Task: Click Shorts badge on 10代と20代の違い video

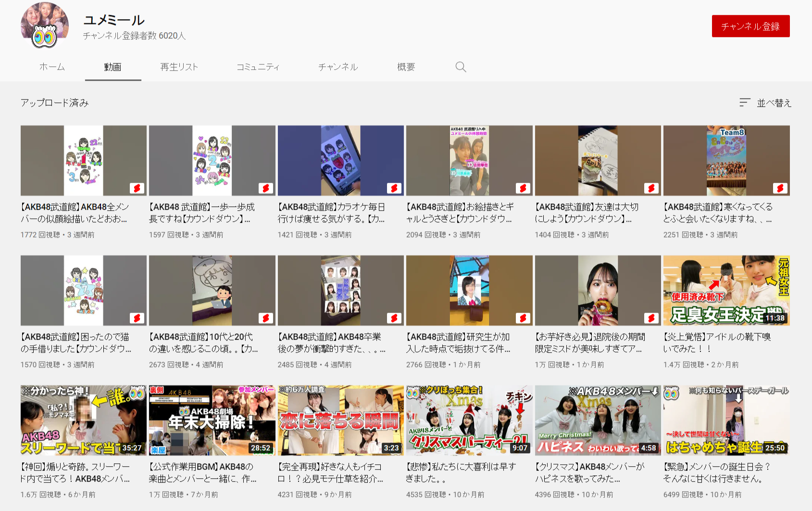Action: point(266,318)
